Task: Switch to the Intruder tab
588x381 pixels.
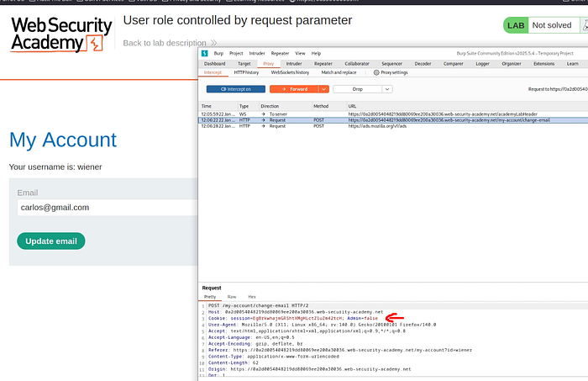Action: [x=294, y=64]
